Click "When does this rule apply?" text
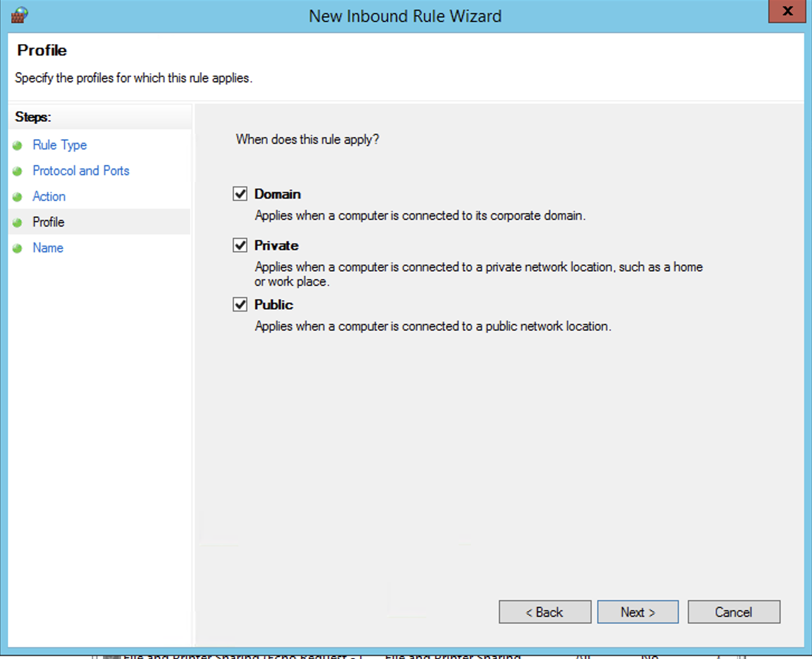Screen dimensions: 812x659 308,139
